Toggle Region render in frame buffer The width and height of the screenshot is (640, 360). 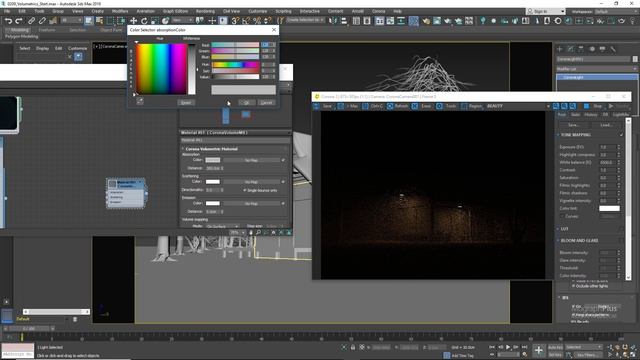coord(471,106)
